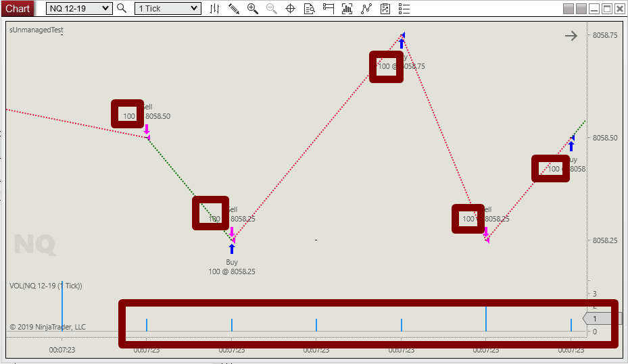Screen dimensions: 628x364
Task: Click the return-to-current-bar arrow icon
Action: click(x=571, y=36)
